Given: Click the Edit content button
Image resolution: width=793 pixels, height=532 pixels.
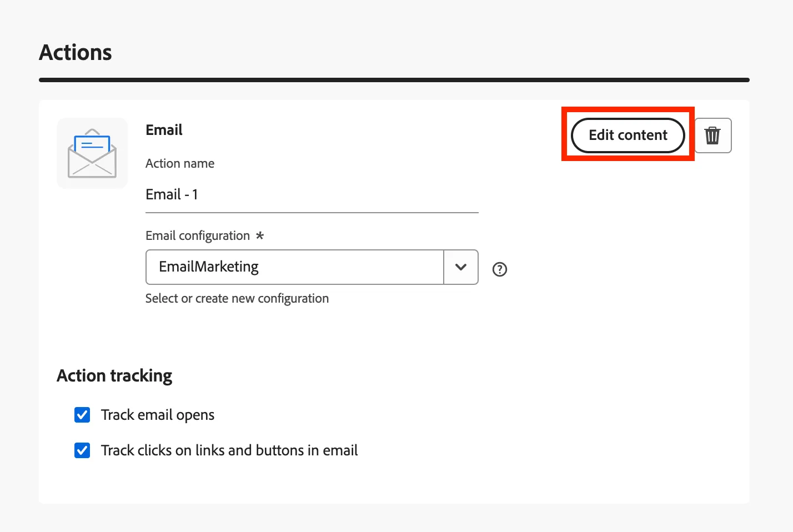Looking at the screenshot, I should [x=628, y=135].
